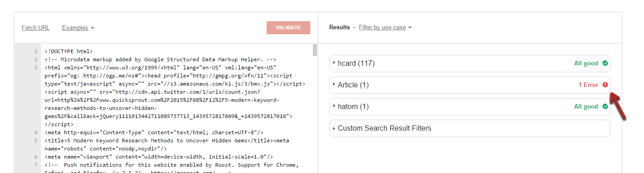Click the viewport meta tag line
This screenshot has height=173, width=644.
point(159,157)
